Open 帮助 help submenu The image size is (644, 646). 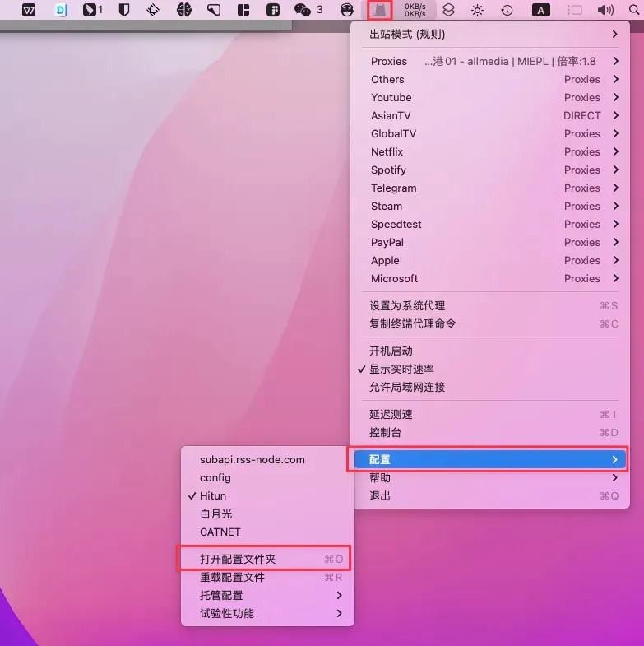click(490, 478)
